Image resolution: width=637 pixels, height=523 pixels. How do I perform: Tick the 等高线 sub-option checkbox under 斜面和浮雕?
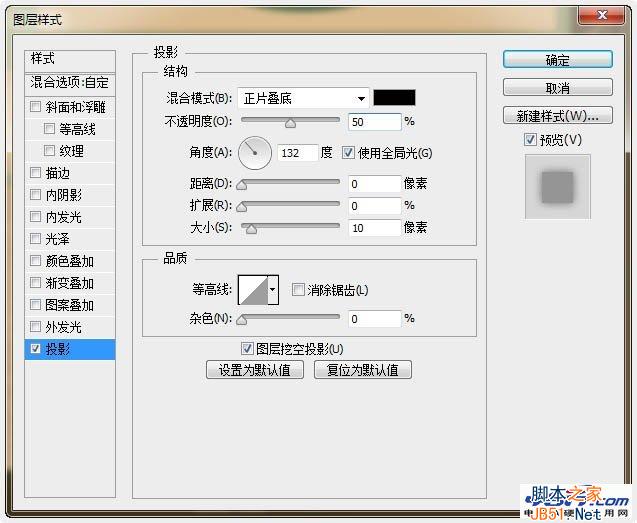click(49, 129)
